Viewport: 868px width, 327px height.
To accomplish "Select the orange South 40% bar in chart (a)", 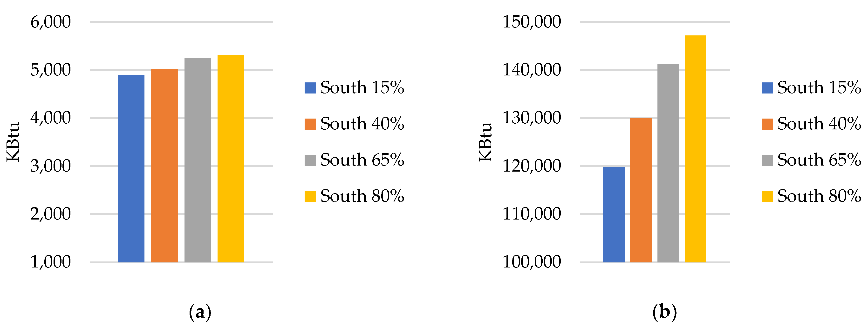I will [164, 165].
